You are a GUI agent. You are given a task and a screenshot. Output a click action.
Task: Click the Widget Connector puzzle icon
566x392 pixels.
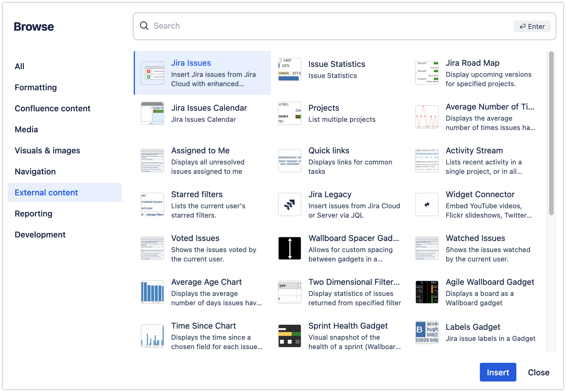click(x=427, y=204)
